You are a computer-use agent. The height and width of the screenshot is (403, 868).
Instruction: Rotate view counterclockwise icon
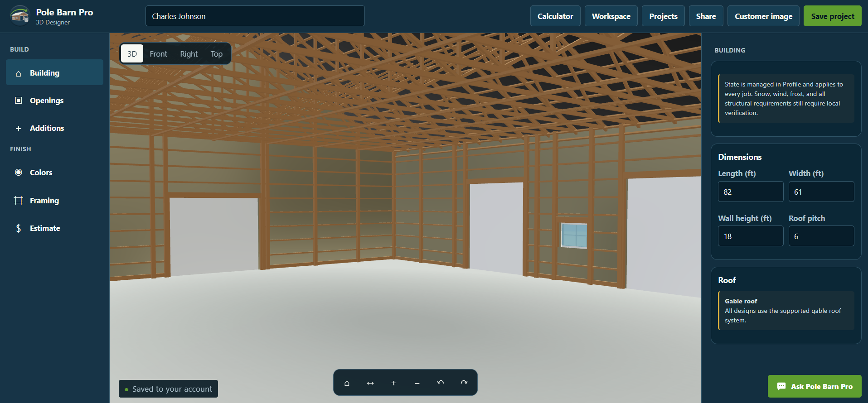(441, 383)
